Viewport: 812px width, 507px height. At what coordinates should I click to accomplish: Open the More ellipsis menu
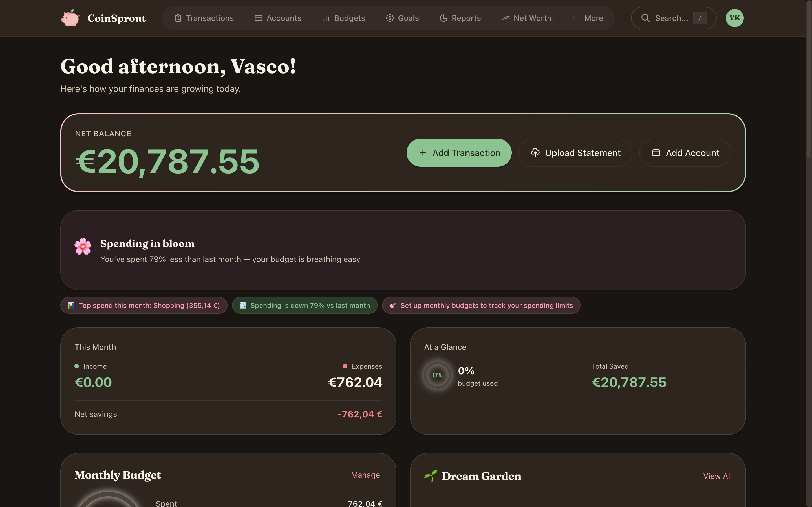pos(576,18)
